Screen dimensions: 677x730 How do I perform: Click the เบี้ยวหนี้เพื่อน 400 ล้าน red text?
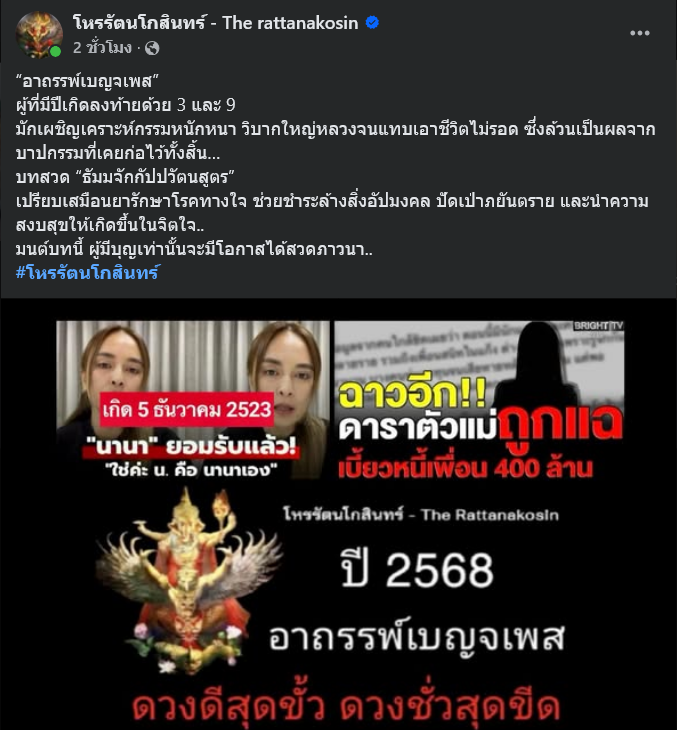tap(466, 468)
